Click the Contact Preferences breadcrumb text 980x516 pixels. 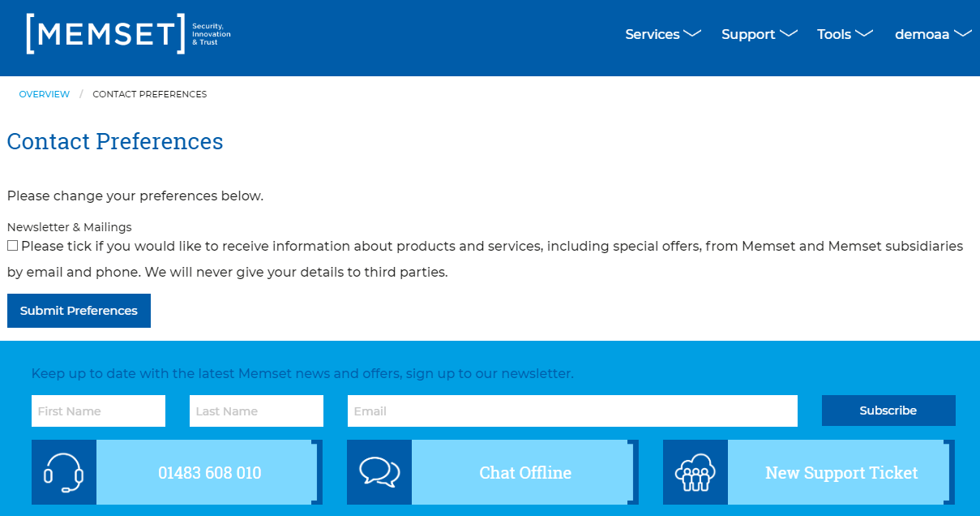click(150, 94)
